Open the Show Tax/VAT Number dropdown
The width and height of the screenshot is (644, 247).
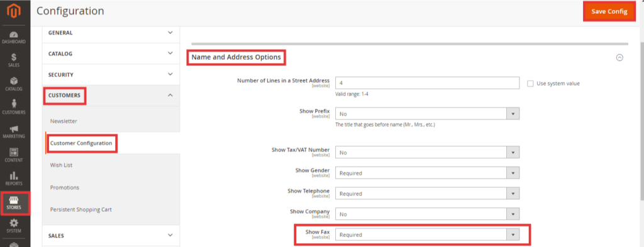coord(427,152)
